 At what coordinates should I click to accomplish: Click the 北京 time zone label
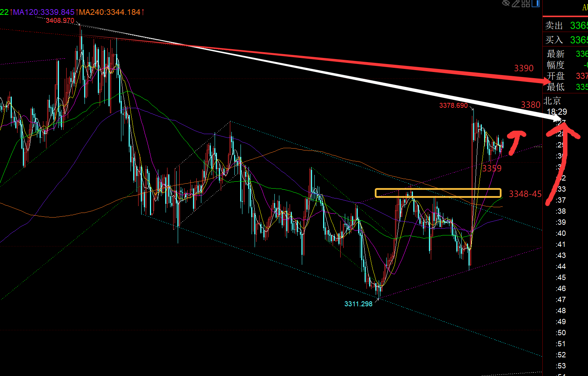552,101
